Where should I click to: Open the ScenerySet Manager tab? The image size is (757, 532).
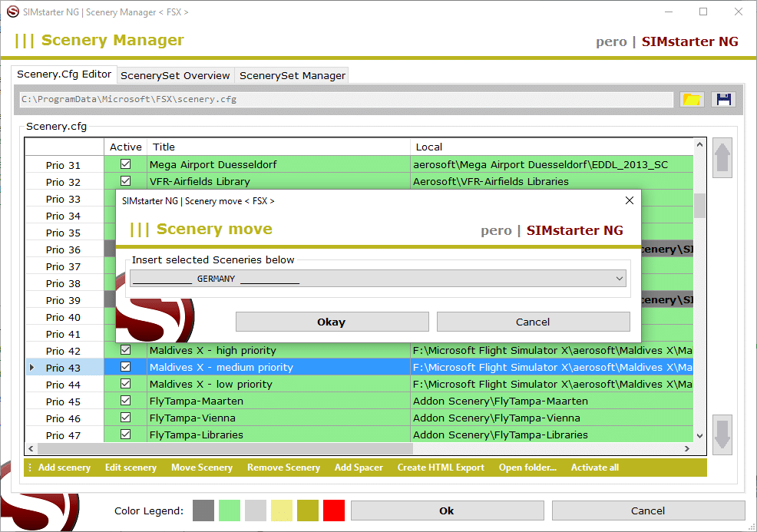[x=292, y=75]
